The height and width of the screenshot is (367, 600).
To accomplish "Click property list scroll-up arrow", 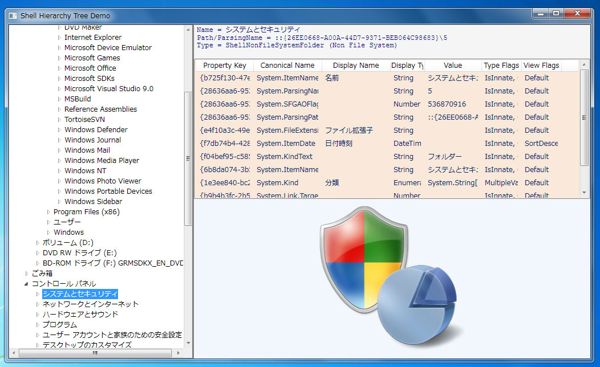I will (584, 65).
